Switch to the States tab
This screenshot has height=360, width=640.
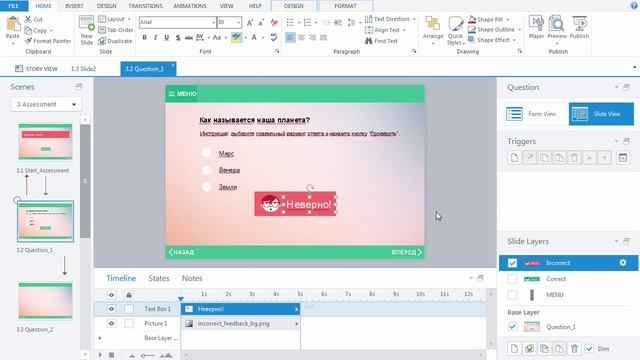[x=159, y=278]
